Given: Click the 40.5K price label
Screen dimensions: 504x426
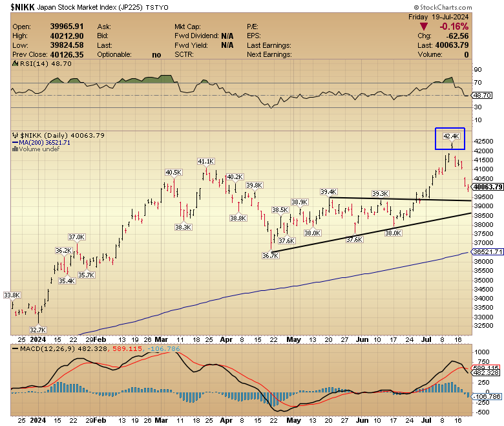Looking at the screenshot, I should [x=174, y=173].
